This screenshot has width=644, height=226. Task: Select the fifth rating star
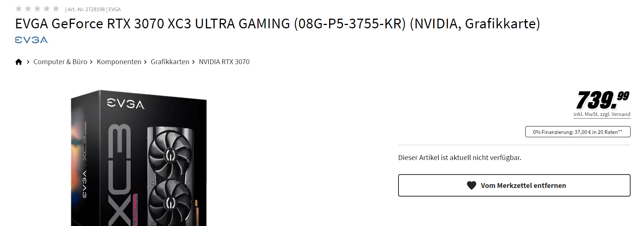(56, 9)
